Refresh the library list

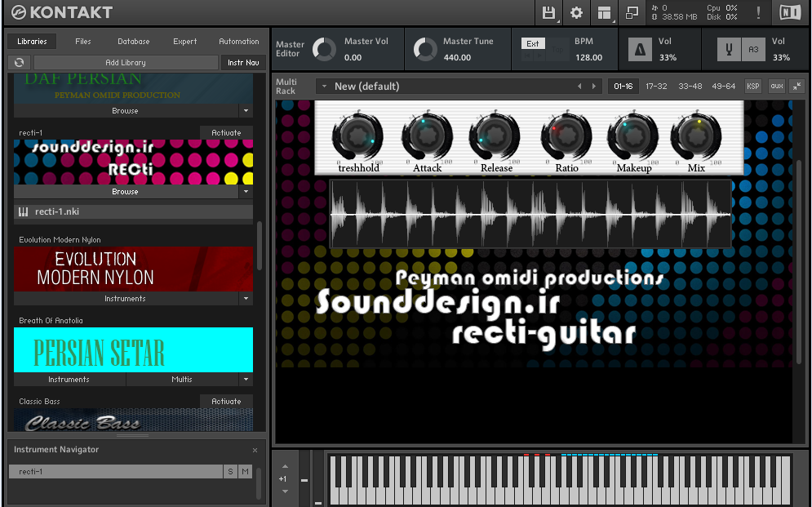(x=19, y=62)
